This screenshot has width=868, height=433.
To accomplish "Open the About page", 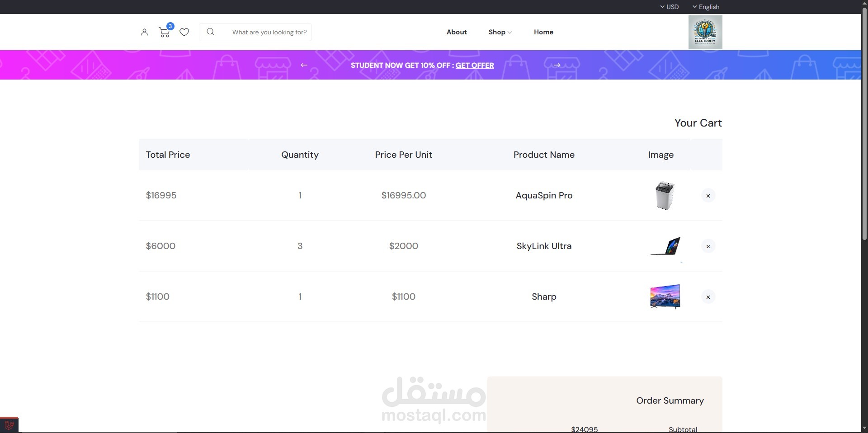I will pyautogui.click(x=457, y=32).
